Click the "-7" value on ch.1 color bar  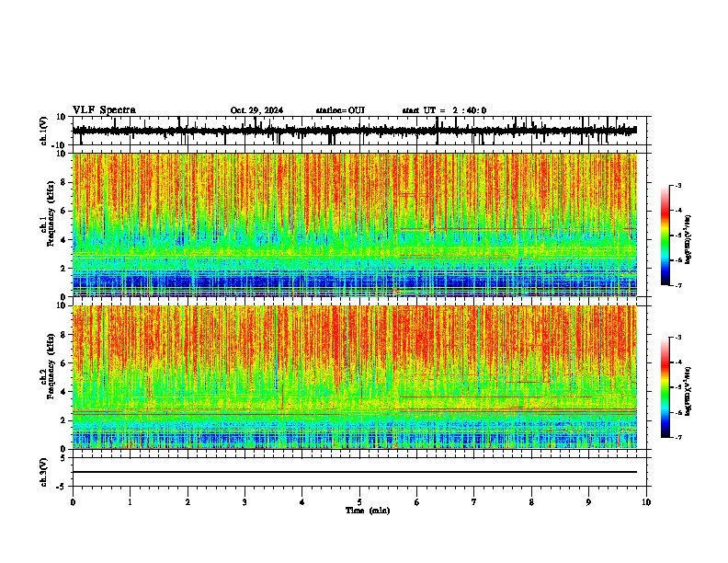click(x=677, y=285)
